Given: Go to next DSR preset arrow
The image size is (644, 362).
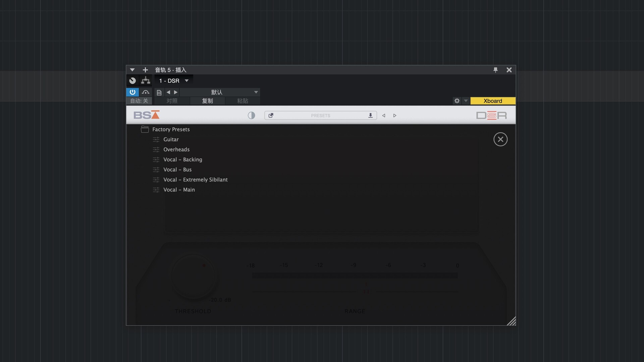Looking at the screenshot, I should click(395, 116).
